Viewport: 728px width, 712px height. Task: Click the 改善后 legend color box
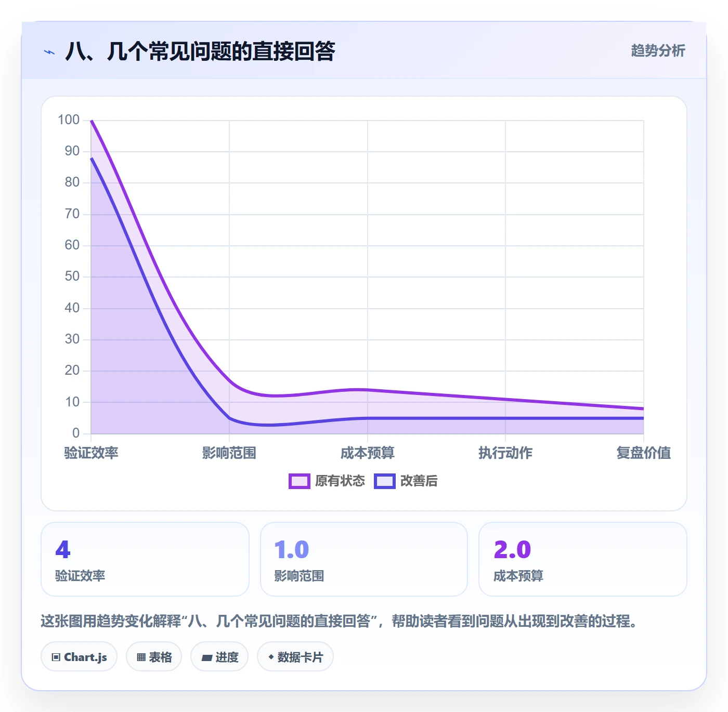point(385,481)
